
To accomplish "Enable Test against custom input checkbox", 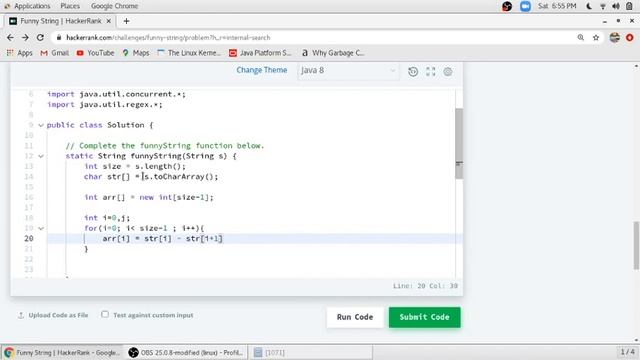I will tap(105, 314).
